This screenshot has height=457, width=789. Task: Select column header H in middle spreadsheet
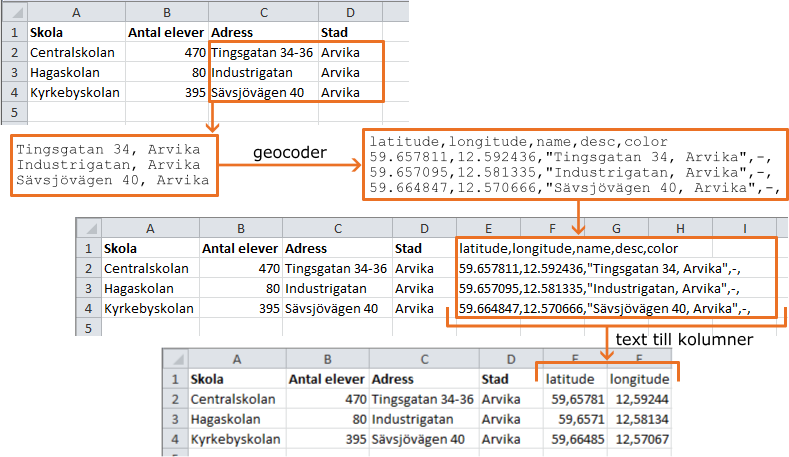coord(680,227)
